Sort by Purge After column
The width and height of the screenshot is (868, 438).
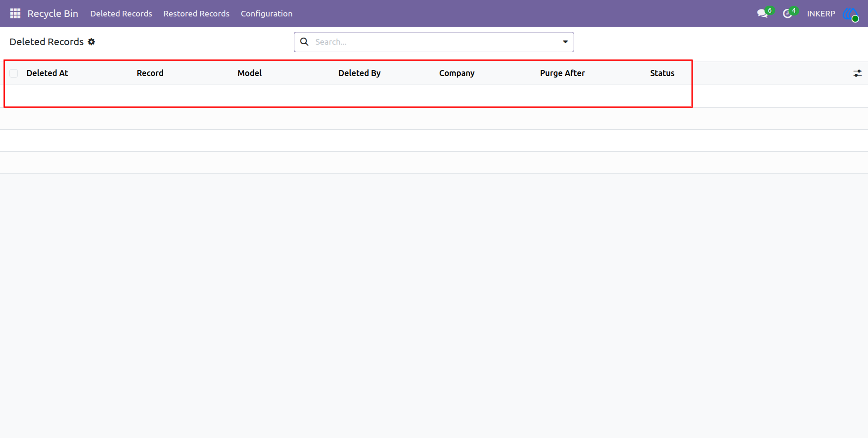562,73
